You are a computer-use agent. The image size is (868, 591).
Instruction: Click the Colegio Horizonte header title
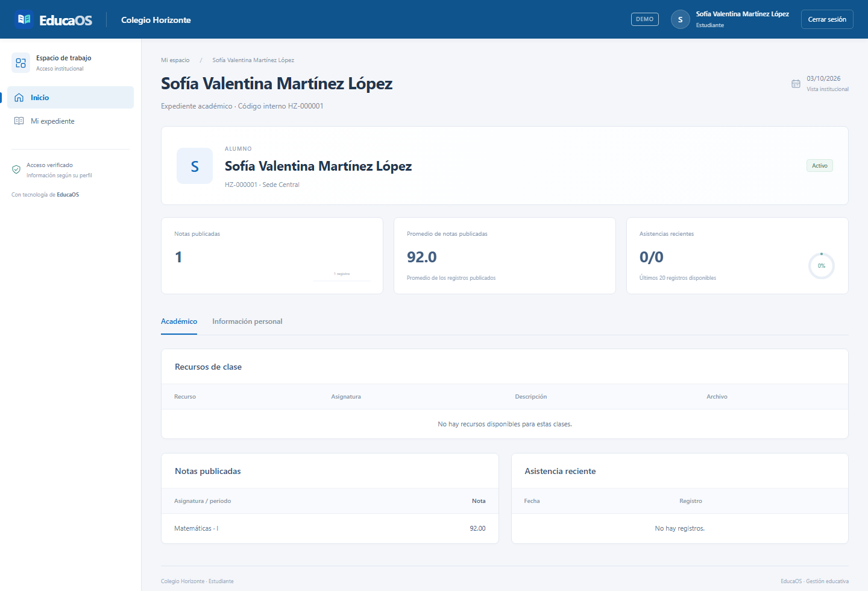click(x=156, y=20)
